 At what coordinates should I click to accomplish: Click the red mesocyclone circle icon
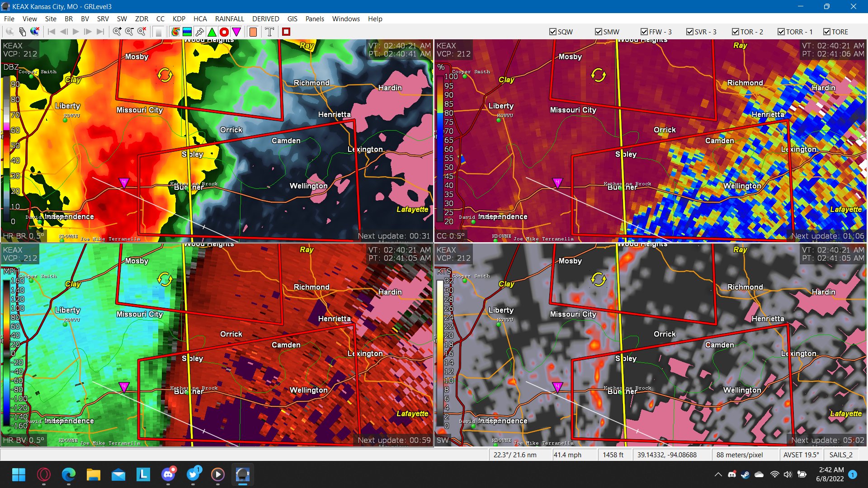click(224, 32)
